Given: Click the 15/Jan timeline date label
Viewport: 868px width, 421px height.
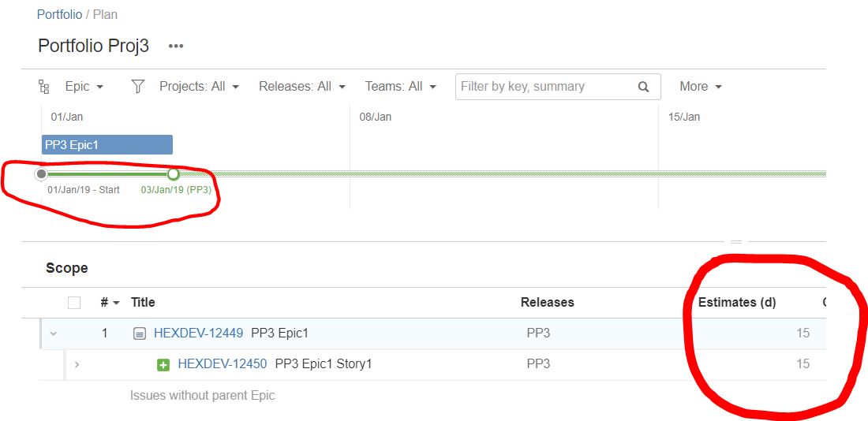Looking at the screenshot, I should tap(684, 117).
